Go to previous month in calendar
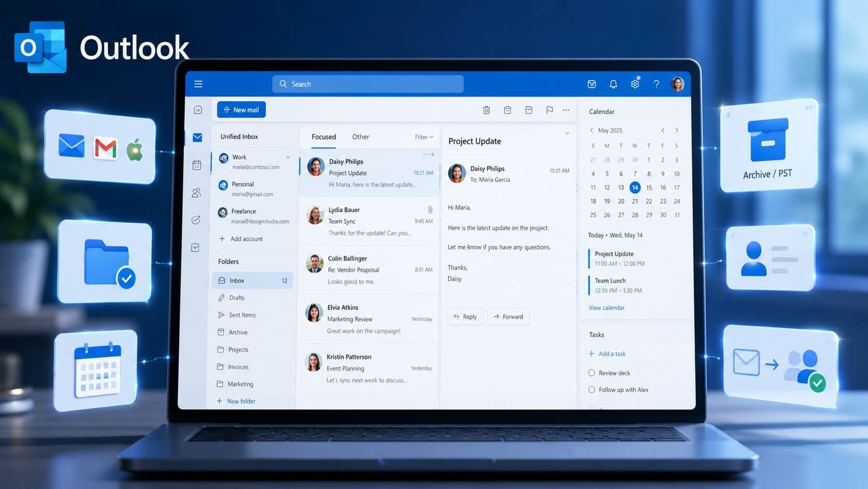 pos(662,130)
